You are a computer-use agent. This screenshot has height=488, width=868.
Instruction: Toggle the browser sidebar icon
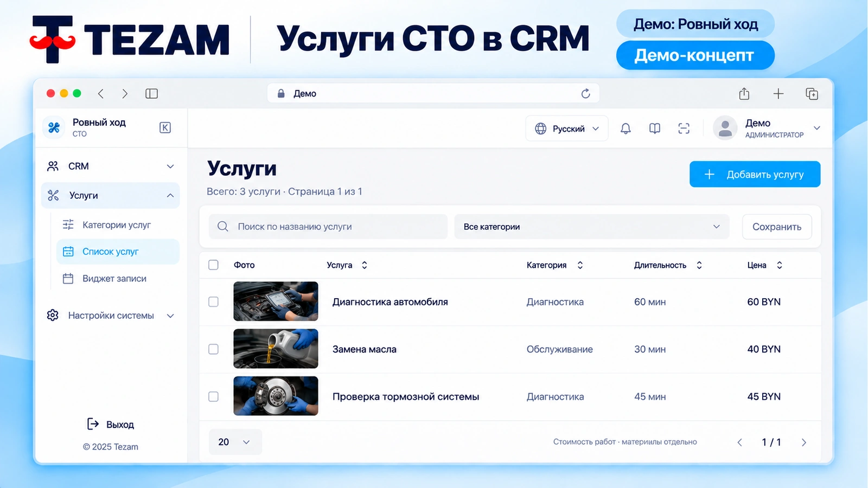152,94
